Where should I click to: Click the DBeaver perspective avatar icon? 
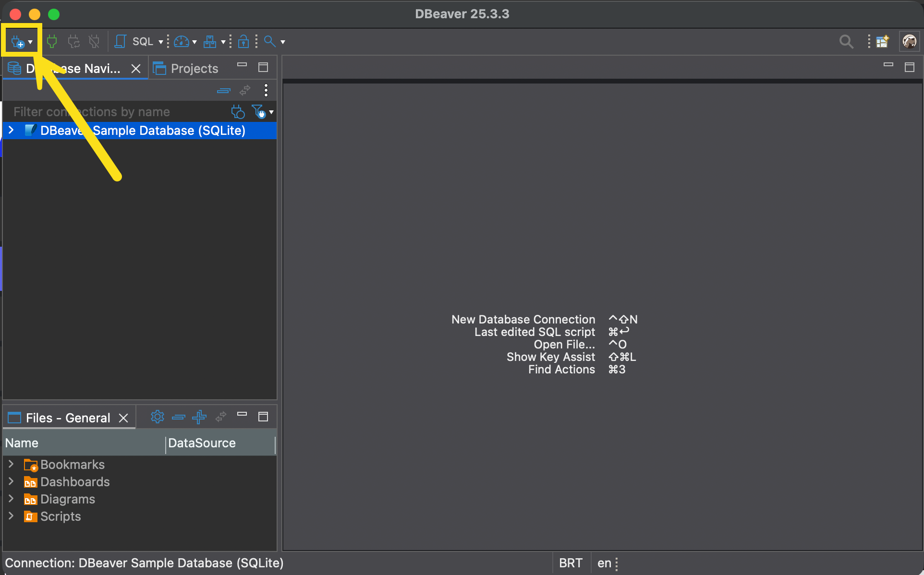(909, 42)
